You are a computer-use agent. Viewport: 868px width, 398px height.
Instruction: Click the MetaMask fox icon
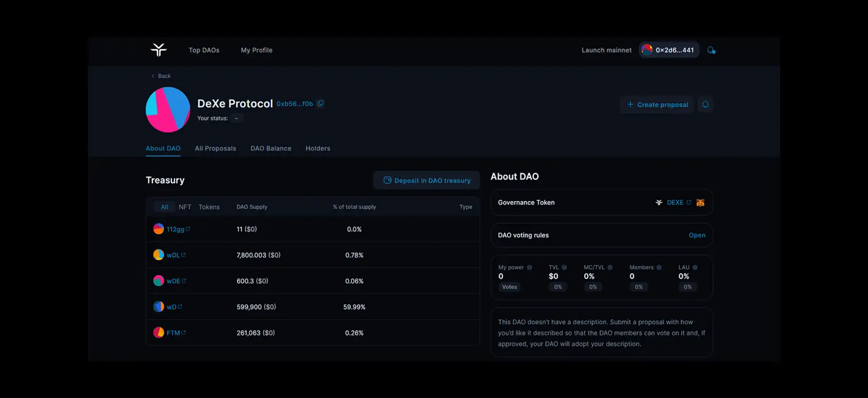[700, 203]
